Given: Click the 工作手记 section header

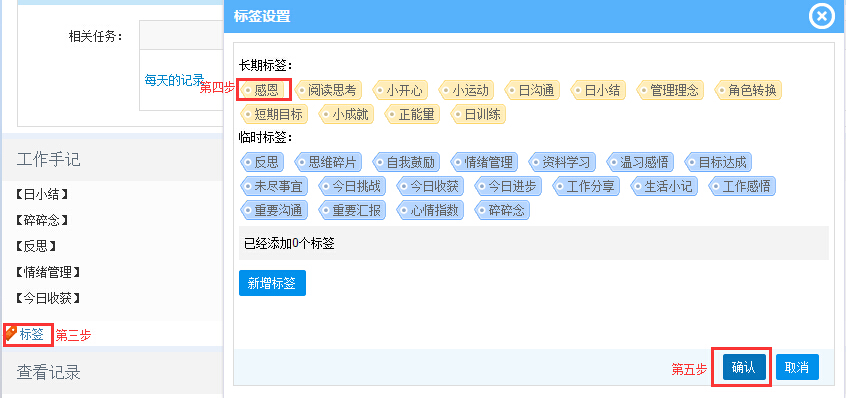Looking at the screenshot, I should coord(49,160).
